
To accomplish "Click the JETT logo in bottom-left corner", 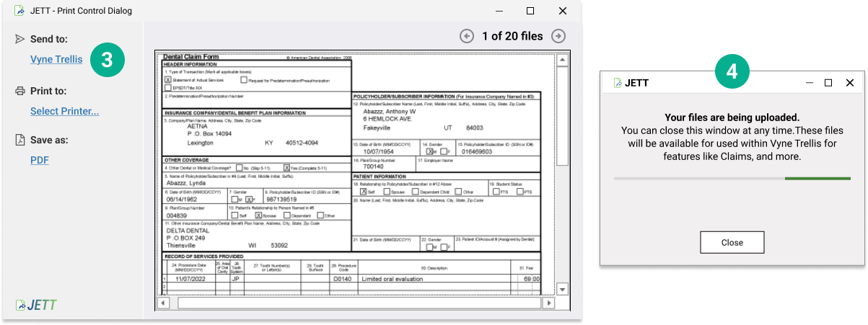I will click(35, 305).
